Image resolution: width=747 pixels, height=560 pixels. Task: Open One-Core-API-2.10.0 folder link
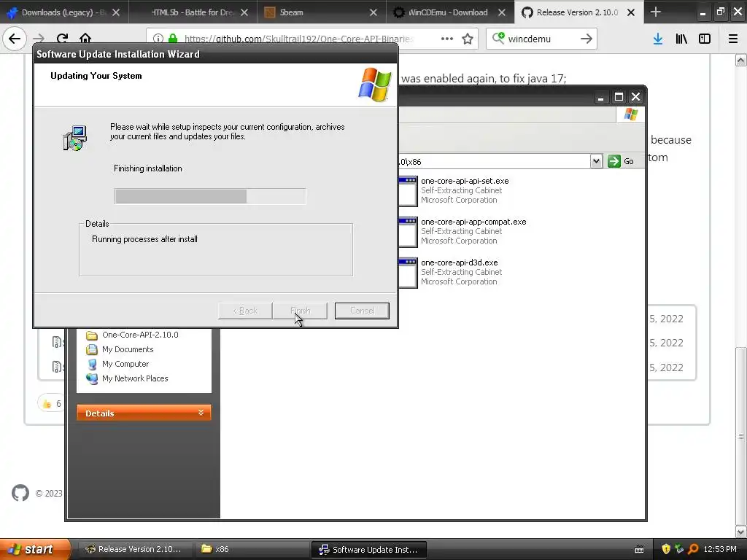click(140, 335)
